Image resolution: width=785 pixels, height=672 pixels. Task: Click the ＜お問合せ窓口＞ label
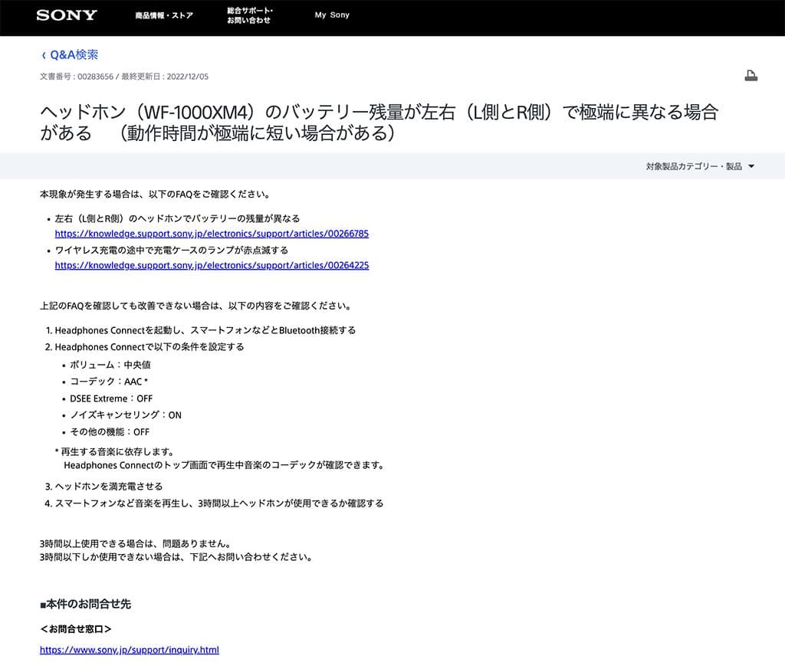[x=76, y=629]
